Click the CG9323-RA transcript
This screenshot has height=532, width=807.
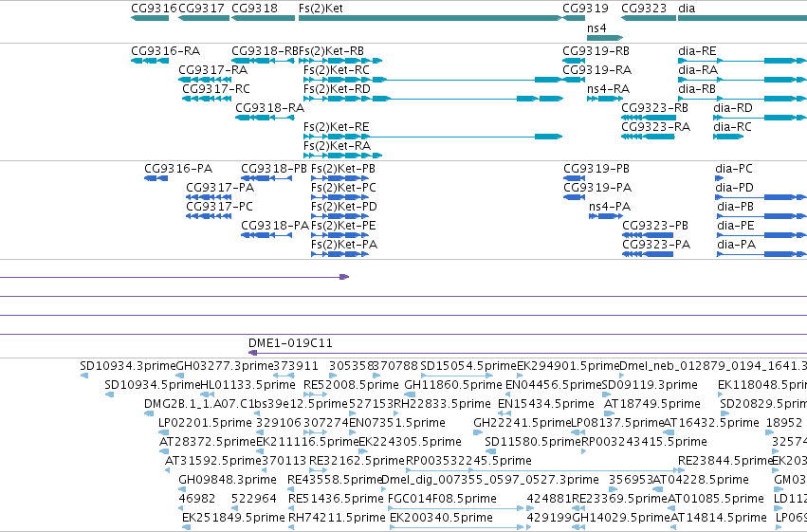pos(648,137)
